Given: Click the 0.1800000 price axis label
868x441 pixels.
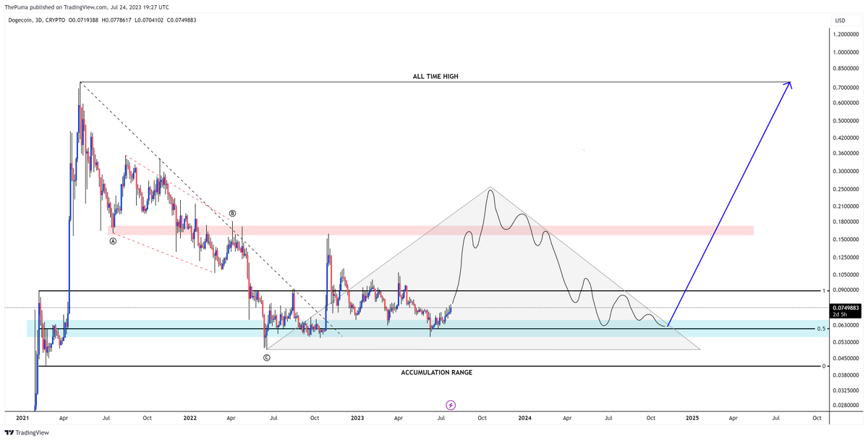Looking at the screenshot, I should pyautogui.click(x=846, y=222).
